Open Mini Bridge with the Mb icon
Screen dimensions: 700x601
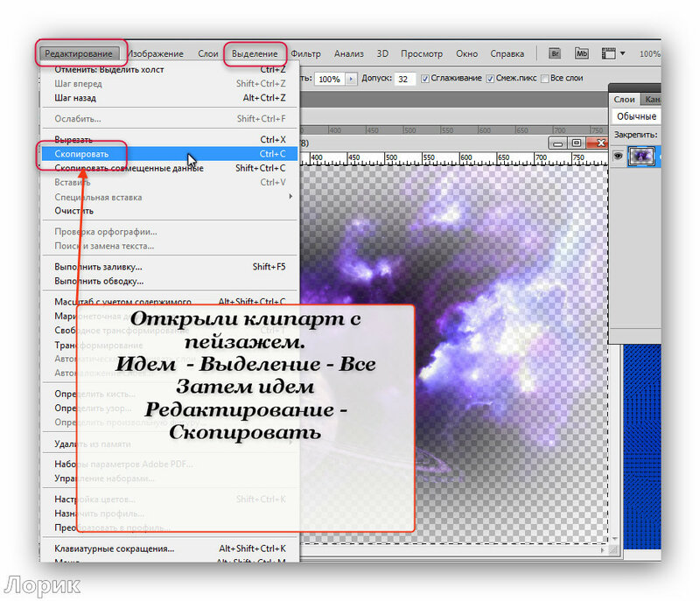tap(581, 53)
